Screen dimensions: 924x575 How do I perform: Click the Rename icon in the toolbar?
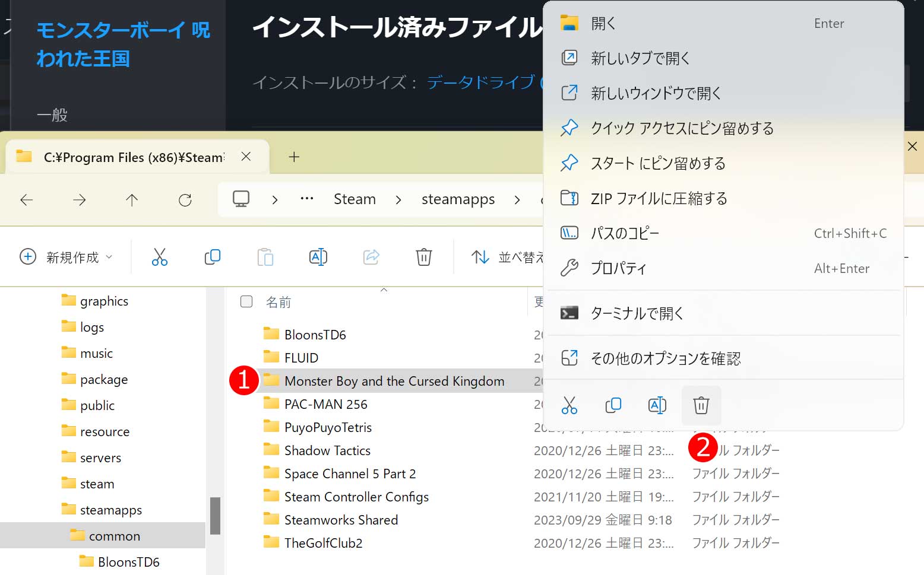pos(318,257)
